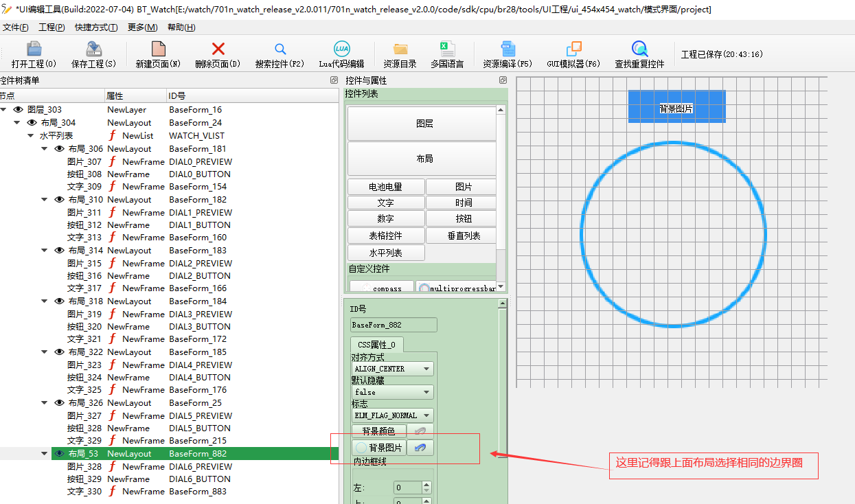
Task: Click the link icon beside 背景颜色
Action: coord(420,431)
